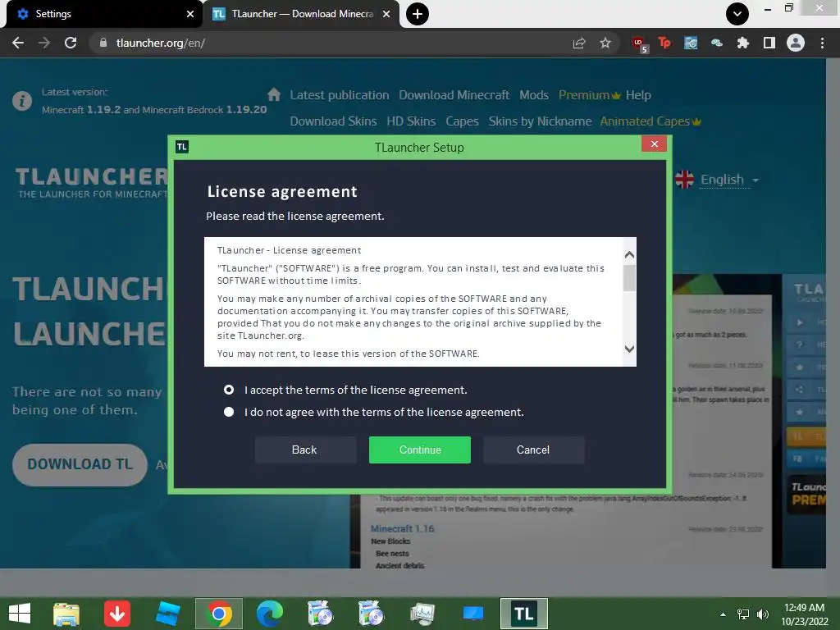Open the uBlock Origin extension
This screenshot has height=630, width=840.
(640, 43)
